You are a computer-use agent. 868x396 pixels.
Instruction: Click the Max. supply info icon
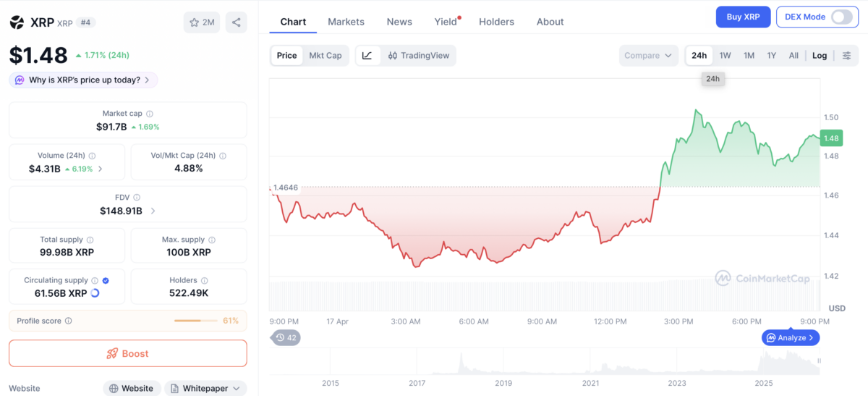pyautogui.click(x=212, y=240)
